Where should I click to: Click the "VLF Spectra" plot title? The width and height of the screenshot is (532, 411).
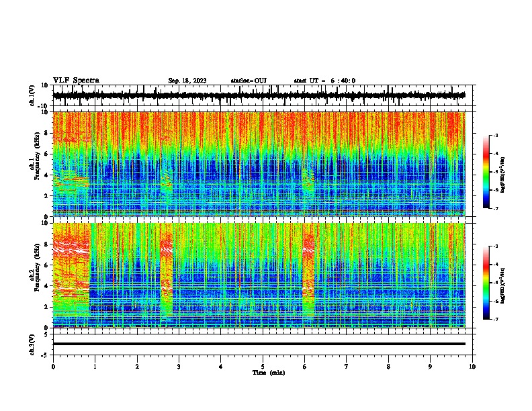(x=76, y=81)
